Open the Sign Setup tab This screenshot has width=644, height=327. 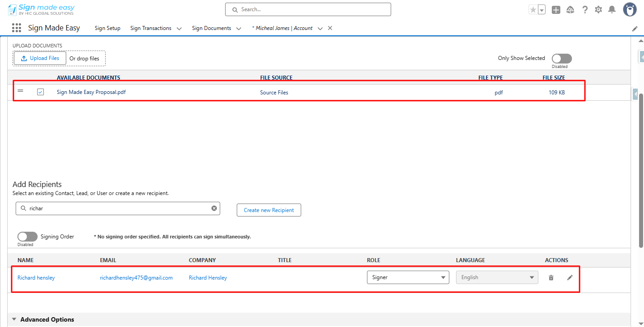tap(107, 28)
